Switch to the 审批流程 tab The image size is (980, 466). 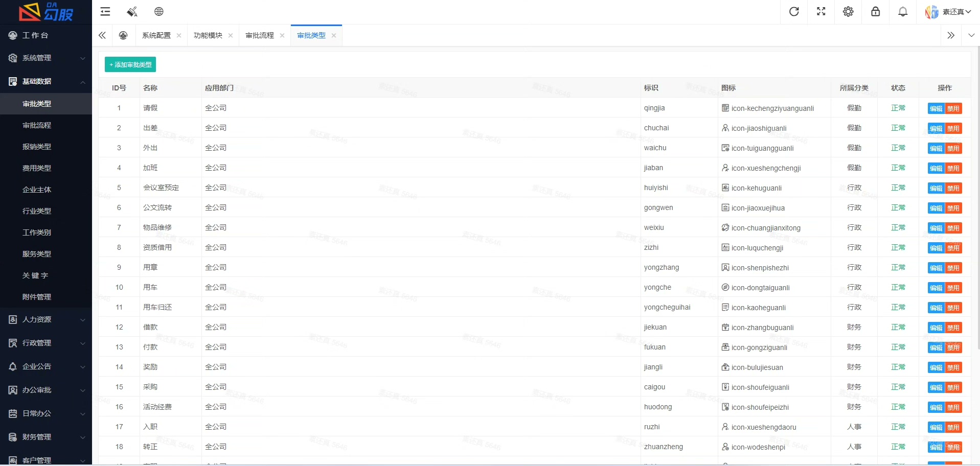(x=260, y=35)
